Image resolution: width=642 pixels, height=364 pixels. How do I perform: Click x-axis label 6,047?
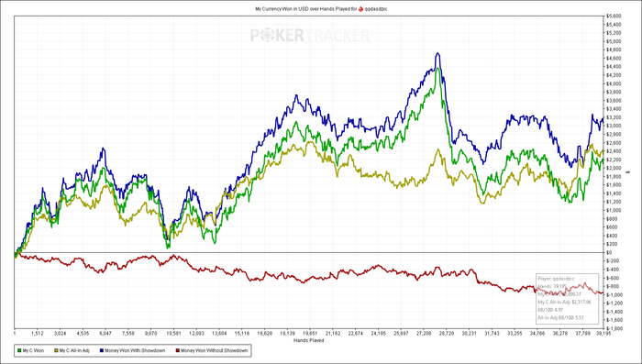pos(105,334)
